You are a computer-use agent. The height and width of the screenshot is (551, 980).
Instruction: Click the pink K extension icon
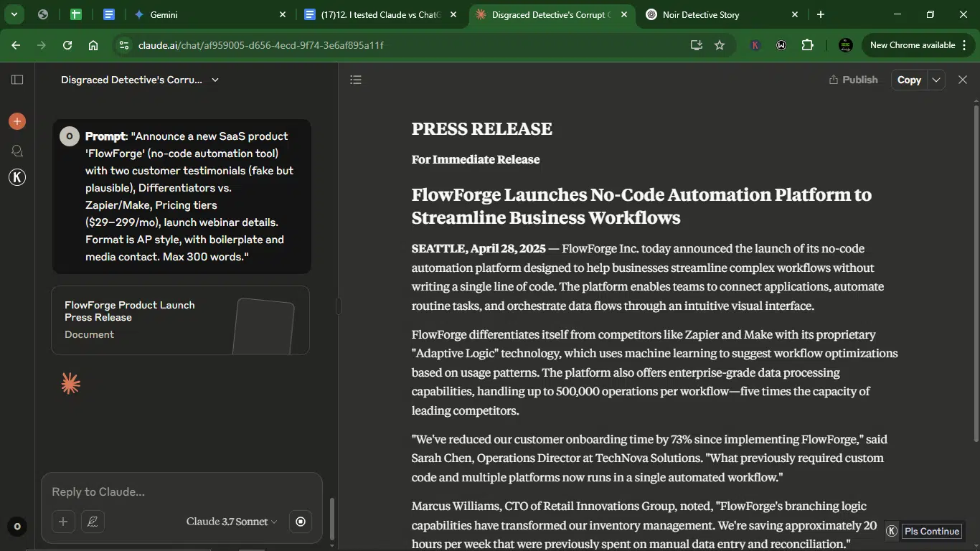pyautogui.click(x=755, y=45)
